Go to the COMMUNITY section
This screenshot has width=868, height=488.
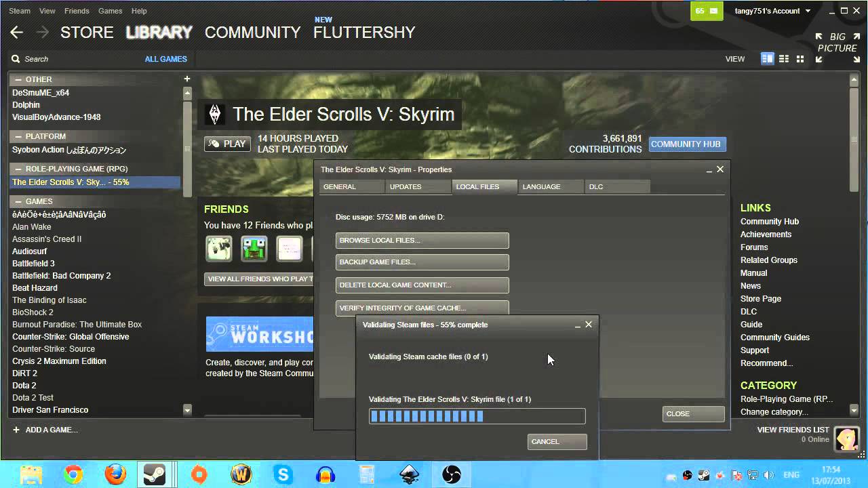[252, 33]
